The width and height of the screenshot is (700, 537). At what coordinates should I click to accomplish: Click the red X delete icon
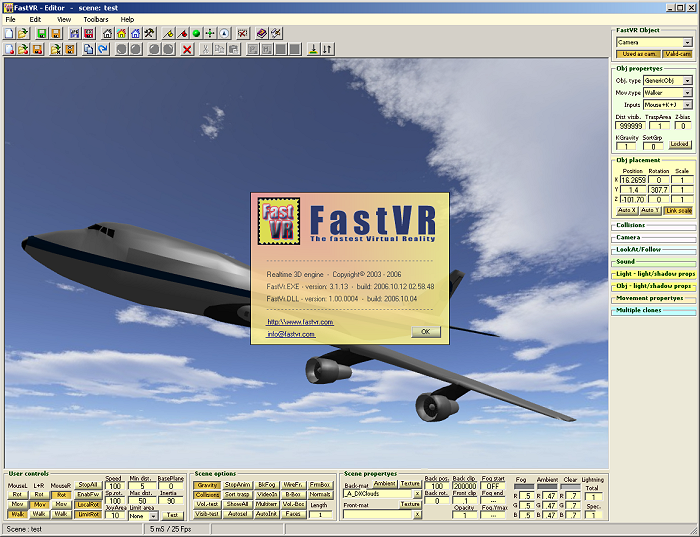point(187,49)
